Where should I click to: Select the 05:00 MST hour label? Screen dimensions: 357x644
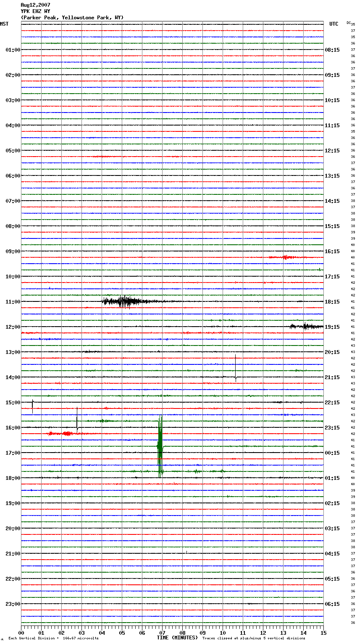(x=13, y=151)
